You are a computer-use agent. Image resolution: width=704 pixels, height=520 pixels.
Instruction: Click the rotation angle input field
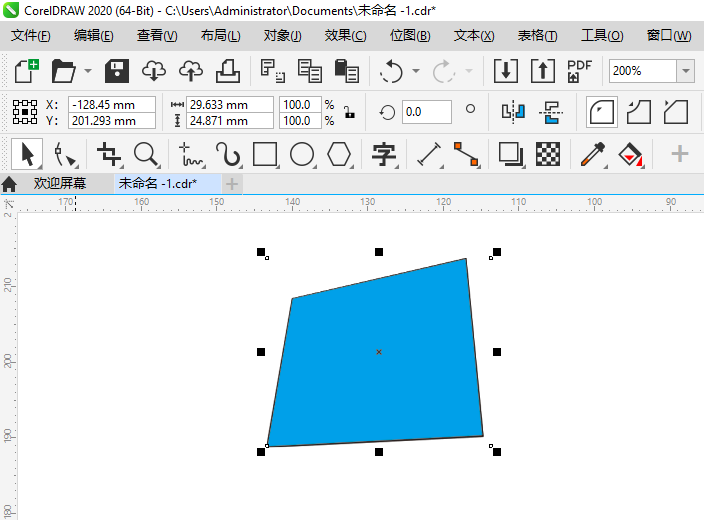(x=427, y=112)
